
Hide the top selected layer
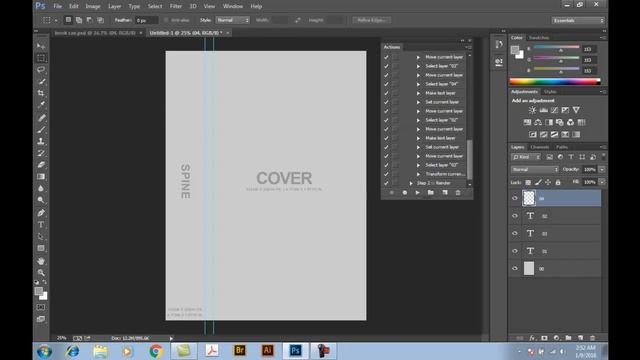point(515,198)
